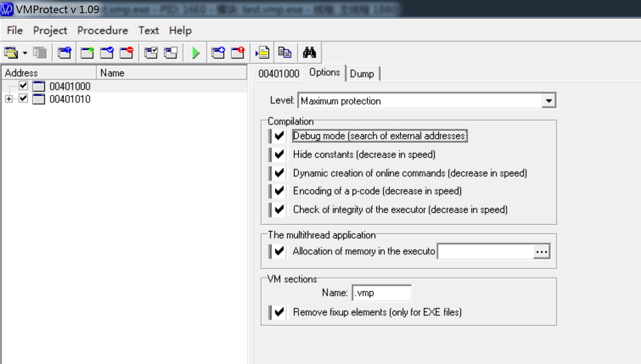This screenshot has height=364, width=641.
Task: Click the Maximum protection text in Level box
Action: (341, 101)
